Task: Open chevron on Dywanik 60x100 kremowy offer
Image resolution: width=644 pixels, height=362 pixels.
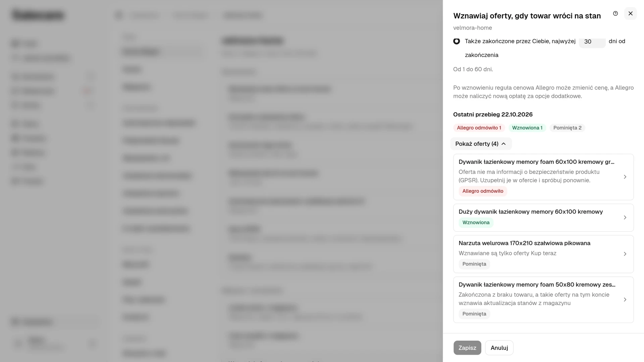Action: (625, 177)
